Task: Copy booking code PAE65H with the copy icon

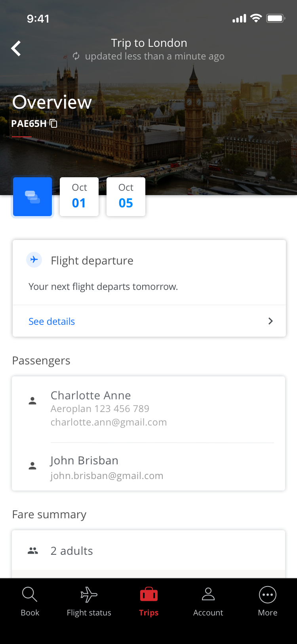Action: tap(53, 124)
